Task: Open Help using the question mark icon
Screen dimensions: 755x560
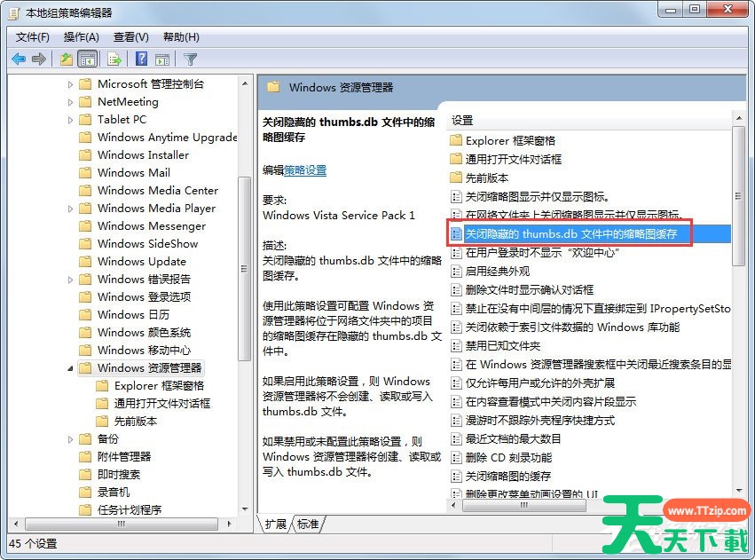Action: (142, 59)
